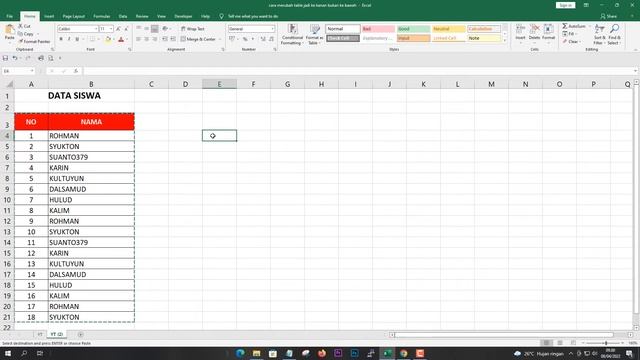Open the File tab

coord(9,16)
